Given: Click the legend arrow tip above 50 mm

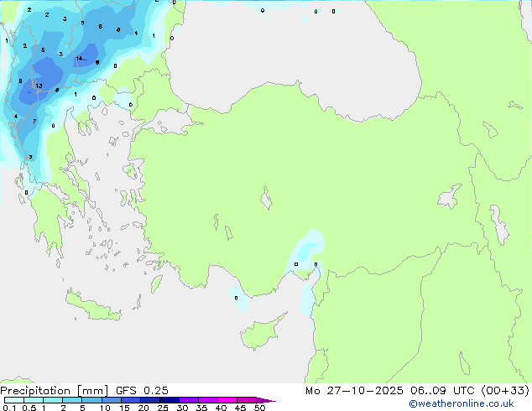Looking at the screenshot, I should [266, 400].
